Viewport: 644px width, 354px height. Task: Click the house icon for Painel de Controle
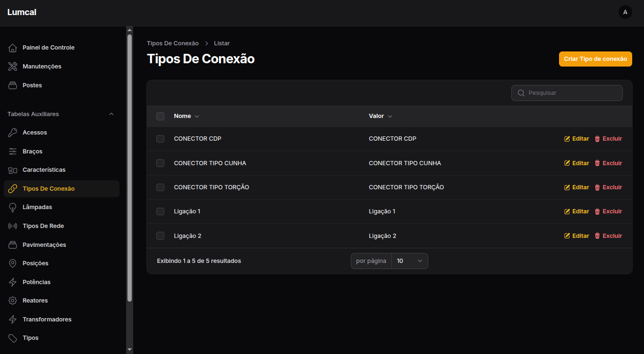tap(13, 48)
